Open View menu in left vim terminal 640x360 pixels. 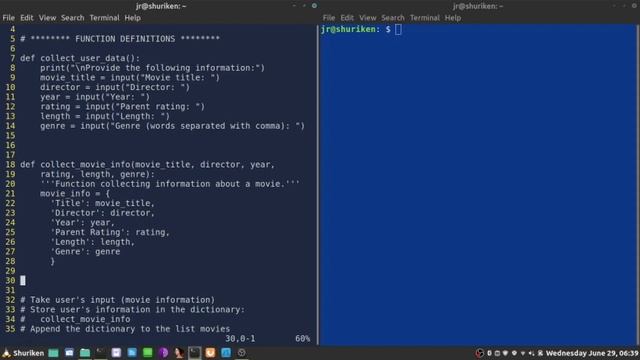[47, 18]
